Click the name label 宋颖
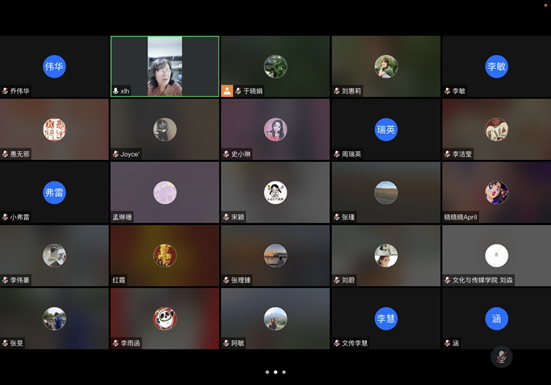The image size is (551, 385). (238, 217)
